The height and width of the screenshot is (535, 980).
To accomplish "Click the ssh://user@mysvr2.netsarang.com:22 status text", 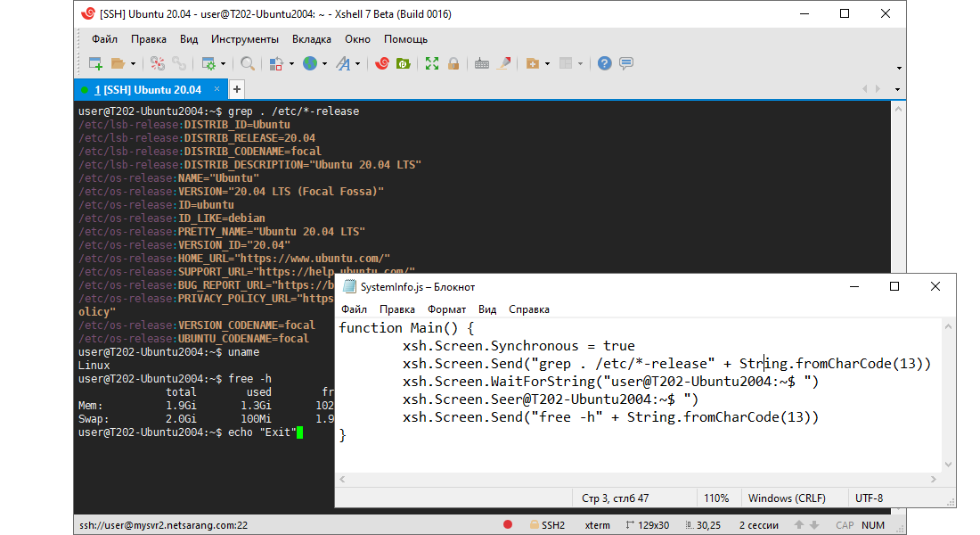I will coord(164,525).
